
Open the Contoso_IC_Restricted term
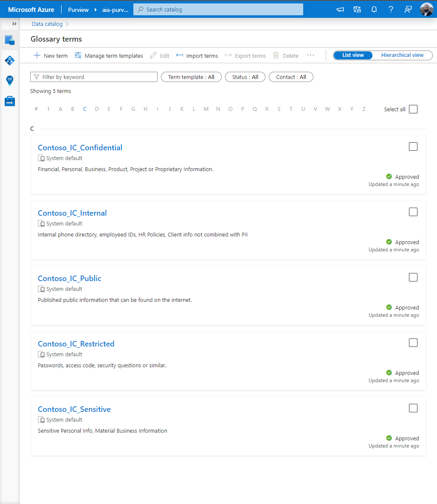coord(76,344)
